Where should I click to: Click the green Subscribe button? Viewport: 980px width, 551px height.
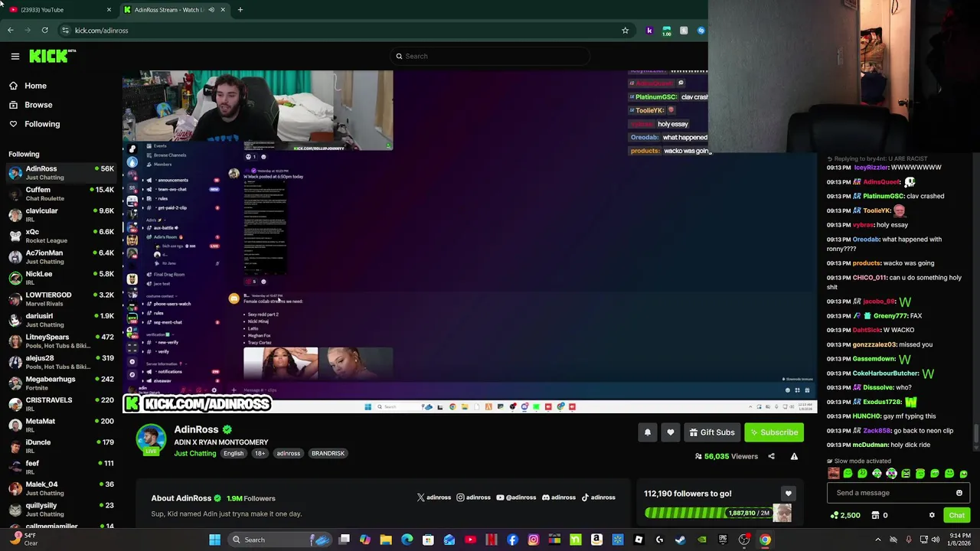point(774,432)
